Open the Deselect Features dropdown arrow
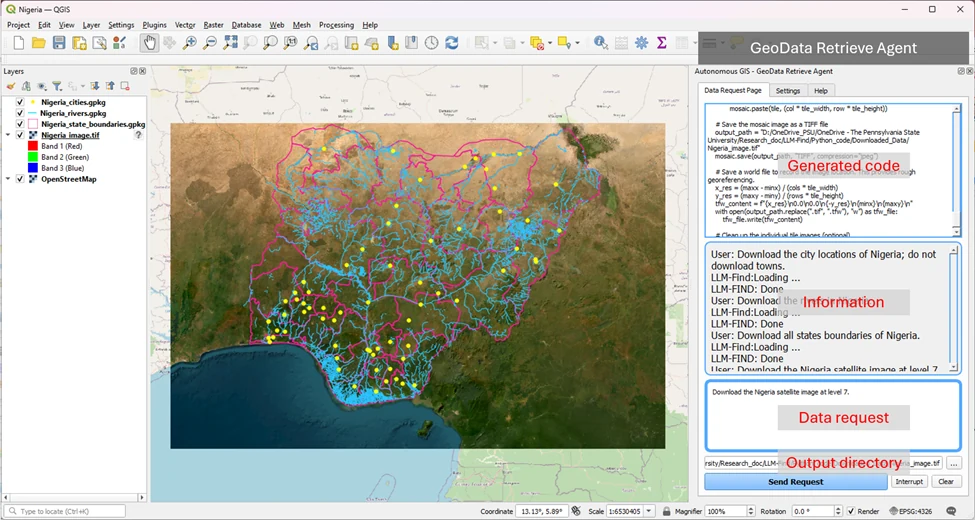975x520 pixels. point(551,42)
